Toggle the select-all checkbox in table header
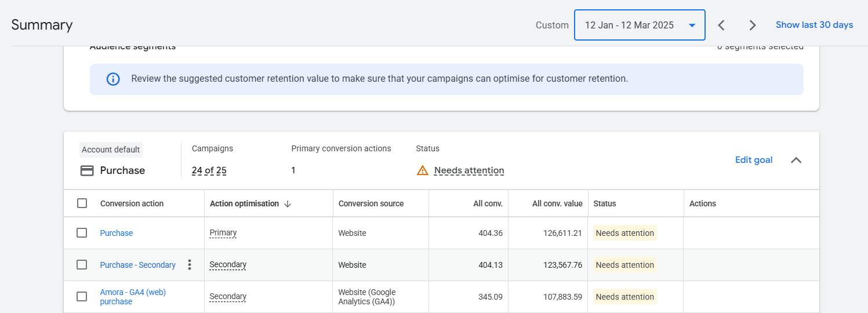The image size is (868, 313). coord(82,203)
